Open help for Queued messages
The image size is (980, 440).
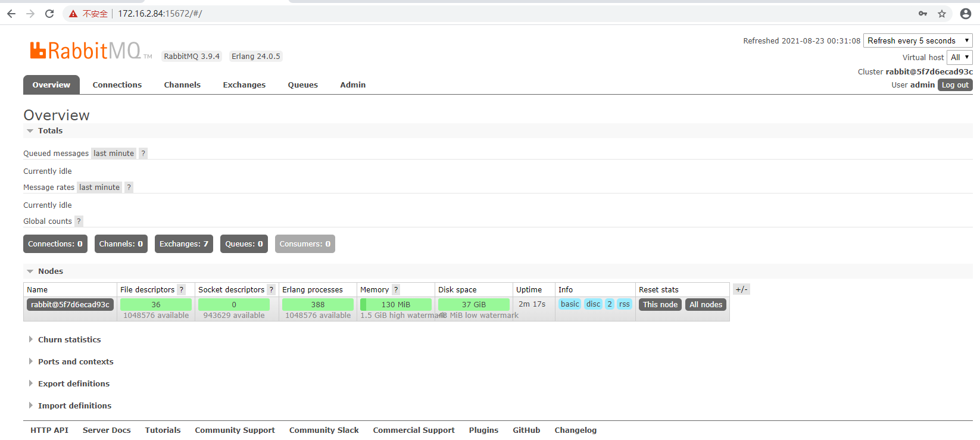[143, 154]
